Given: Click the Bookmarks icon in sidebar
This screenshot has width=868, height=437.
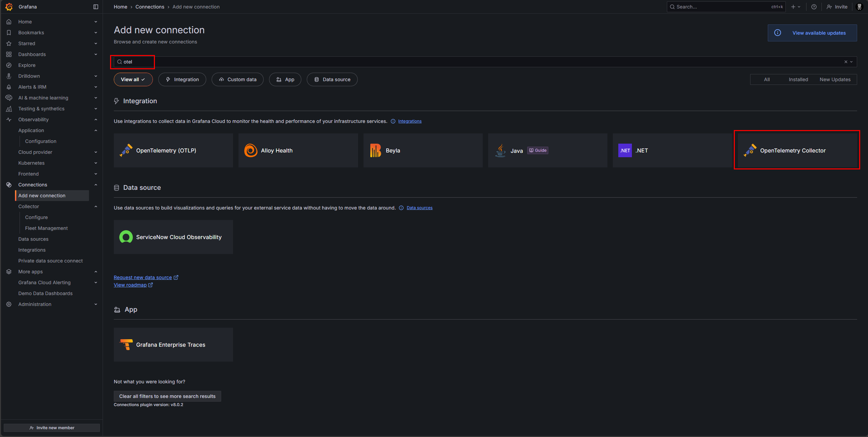Looking at the screenshot, I should (x=9, y=33).
